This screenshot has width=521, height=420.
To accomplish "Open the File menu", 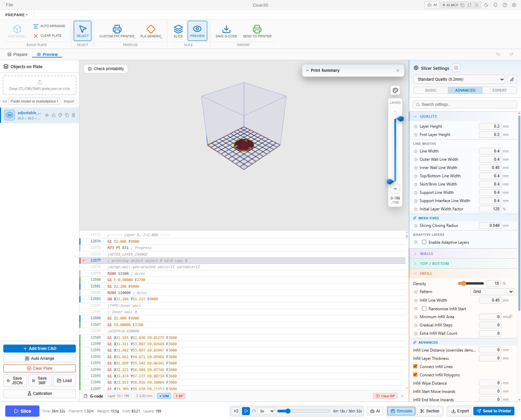I will coord(10,5).
